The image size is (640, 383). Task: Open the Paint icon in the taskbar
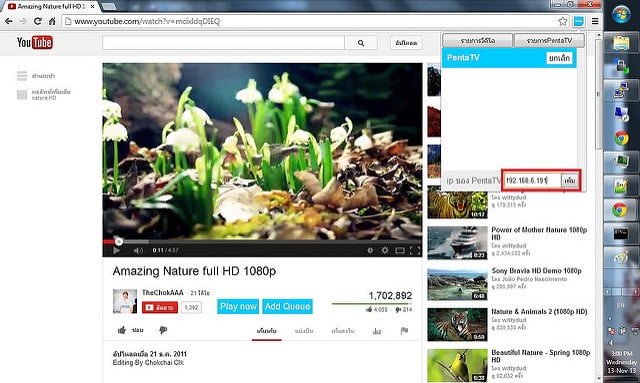621,258
